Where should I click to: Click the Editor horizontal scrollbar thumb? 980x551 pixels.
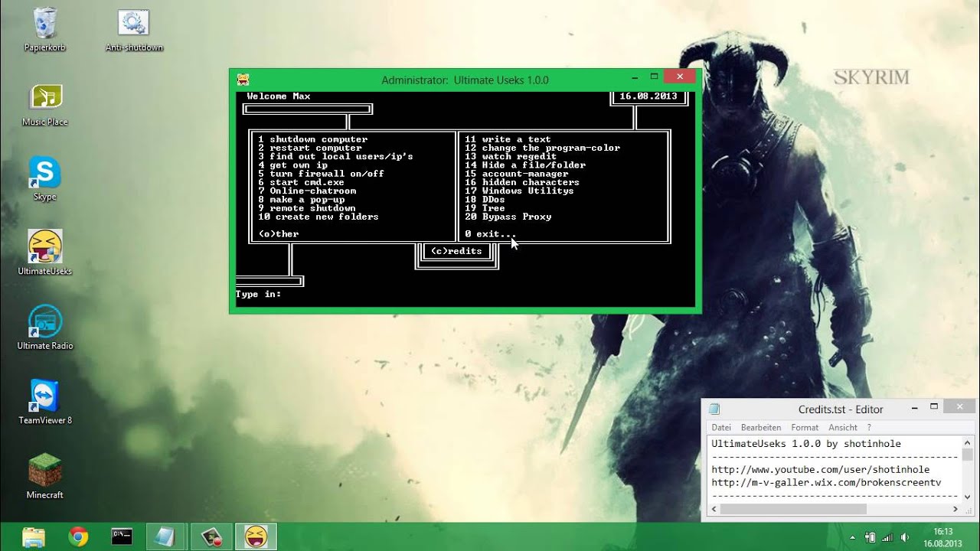(793, 509)
